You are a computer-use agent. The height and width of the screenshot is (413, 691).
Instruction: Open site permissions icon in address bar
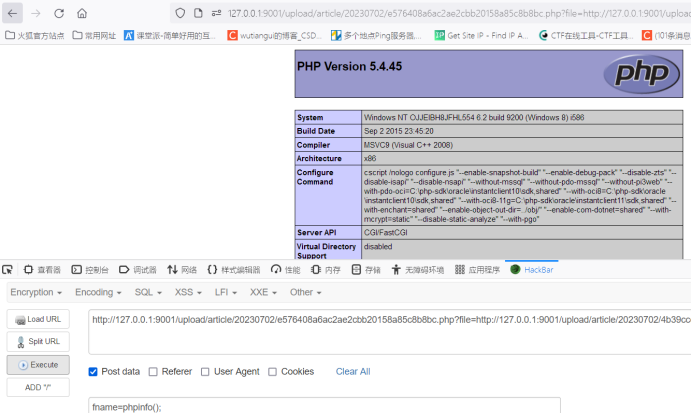(x=216, y=13)
